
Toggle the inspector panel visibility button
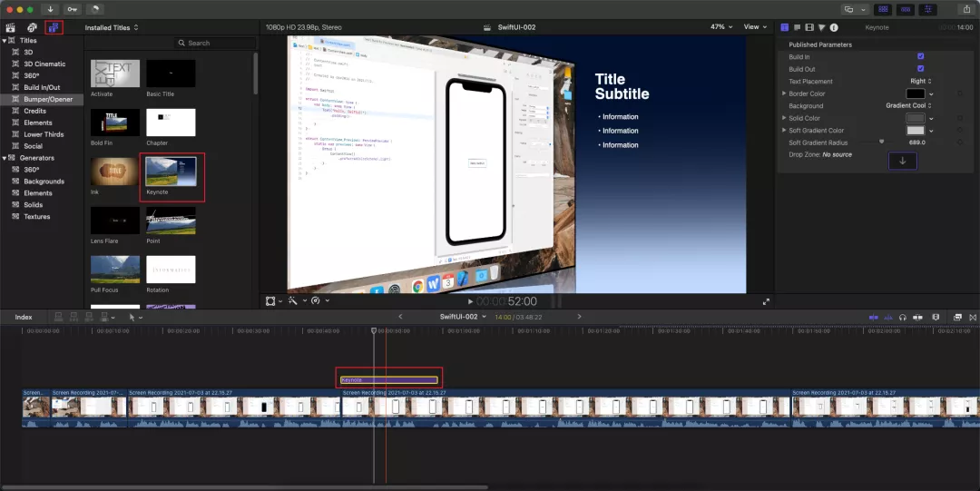click(927, 9)
